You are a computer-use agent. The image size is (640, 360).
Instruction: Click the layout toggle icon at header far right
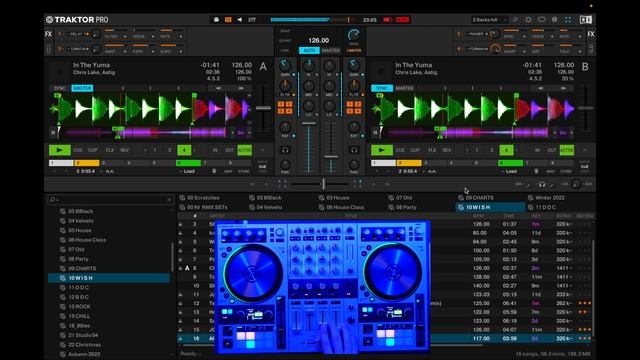[586, 20]
